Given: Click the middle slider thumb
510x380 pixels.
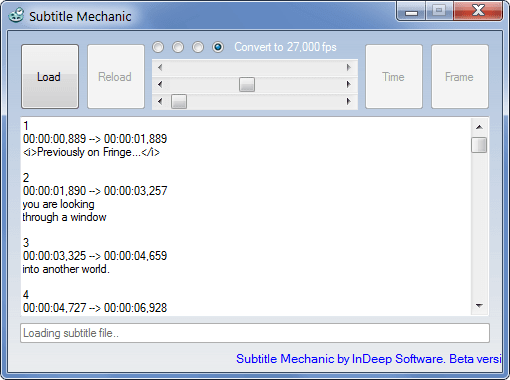Looking at the screenshot, I should [x=247, y=84].
